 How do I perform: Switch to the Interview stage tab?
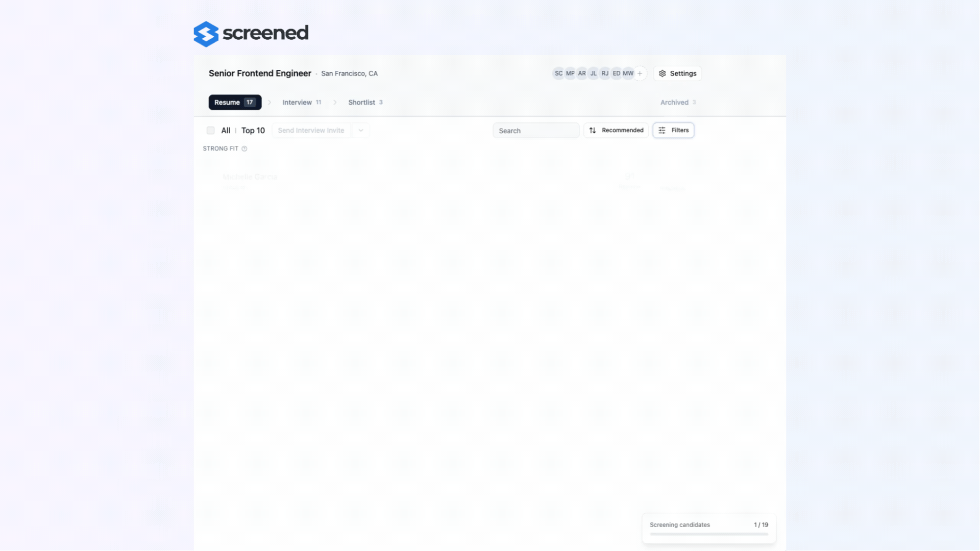302,103
